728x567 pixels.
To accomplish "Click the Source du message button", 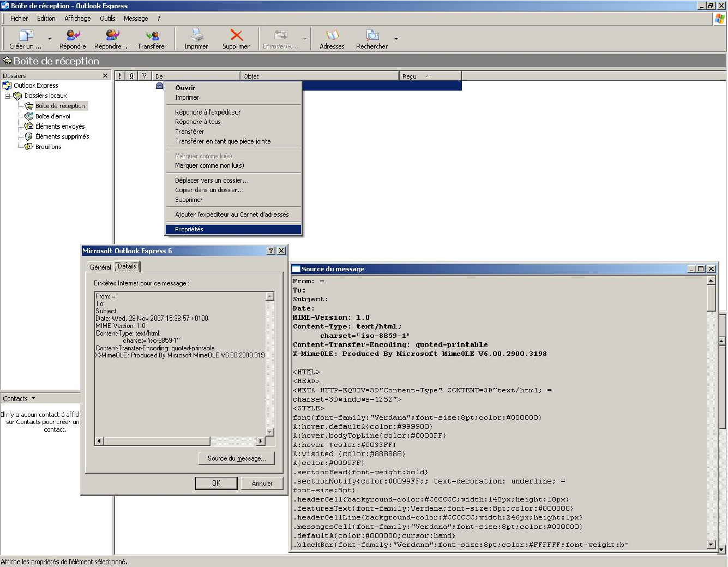I will (236, 458).
